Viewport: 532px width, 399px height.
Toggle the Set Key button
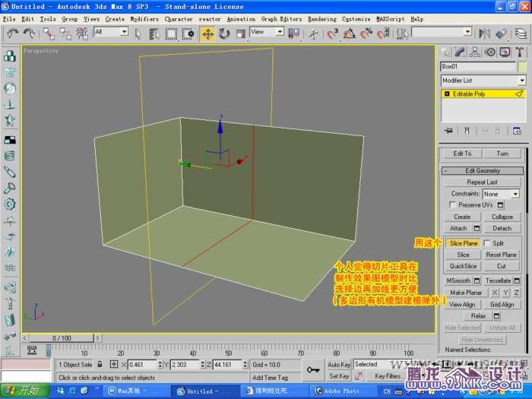[x=339, y=376]
